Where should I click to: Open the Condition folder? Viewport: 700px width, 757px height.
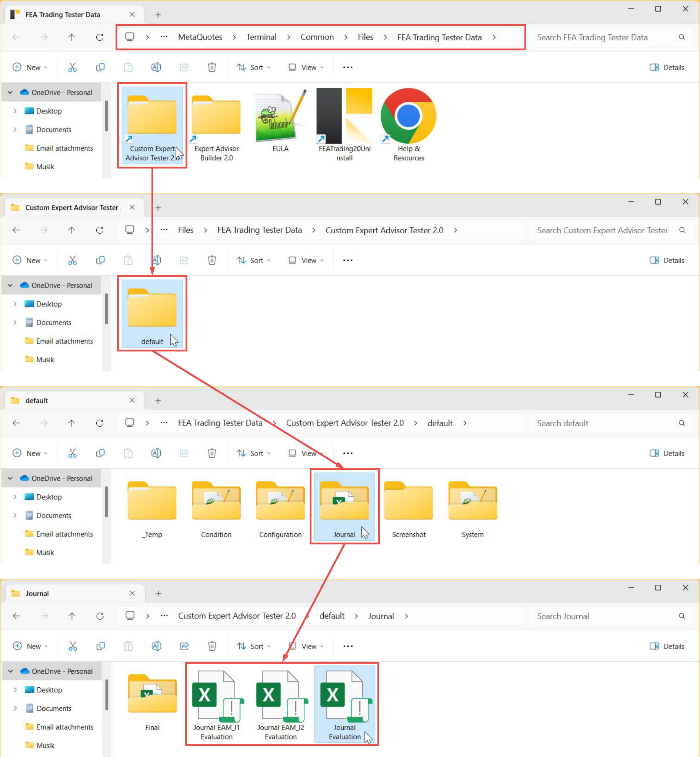pos(216,509)
